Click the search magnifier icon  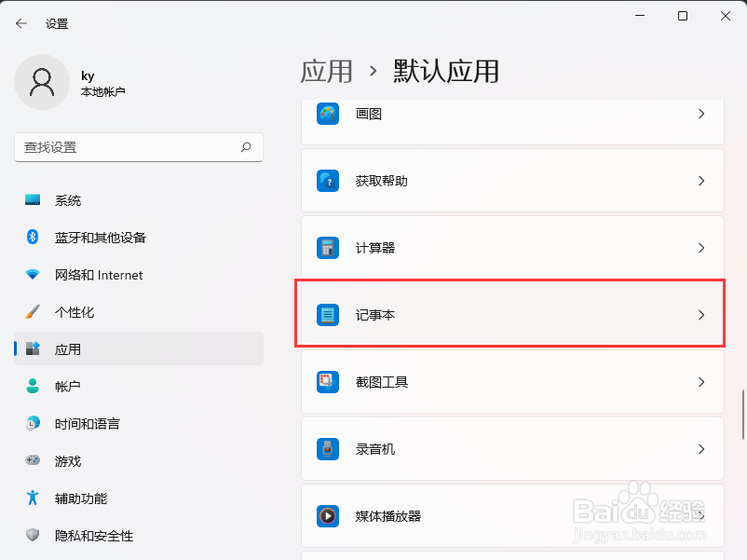pyautogui.click(x=246, y=147)
